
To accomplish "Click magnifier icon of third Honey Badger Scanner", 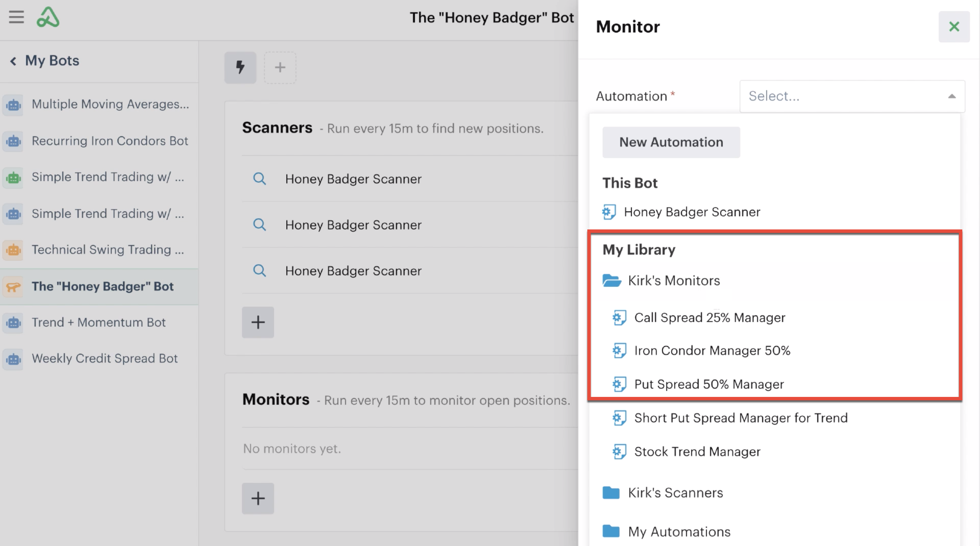I will [x=259, y=271].
